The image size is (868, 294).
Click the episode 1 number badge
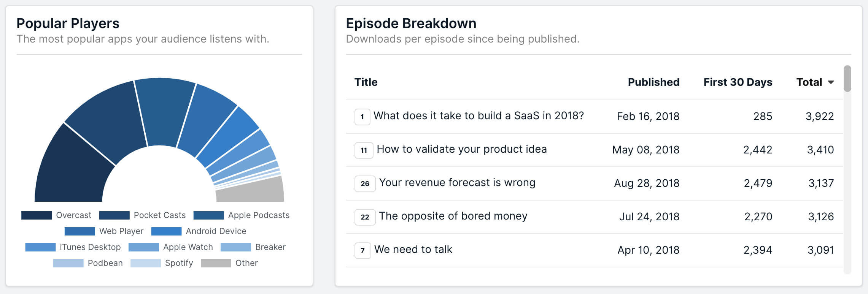point(362,117)
